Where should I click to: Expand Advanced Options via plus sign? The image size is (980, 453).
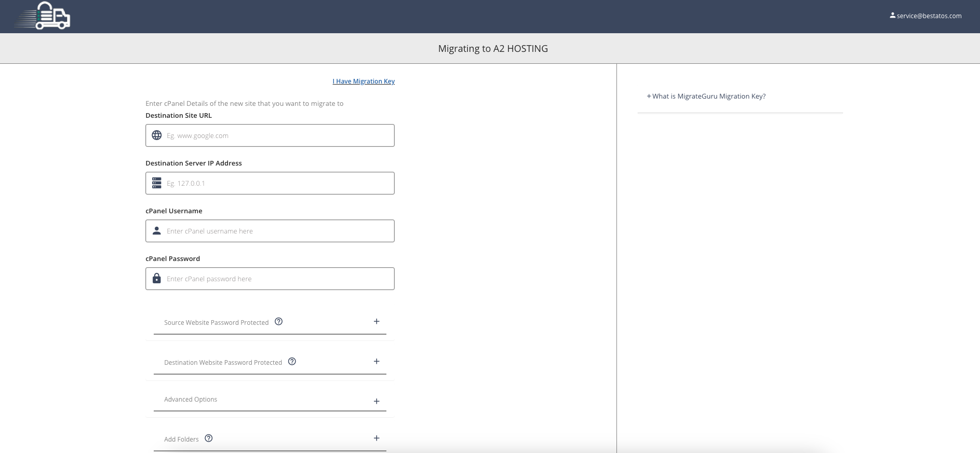click(377, 402)
